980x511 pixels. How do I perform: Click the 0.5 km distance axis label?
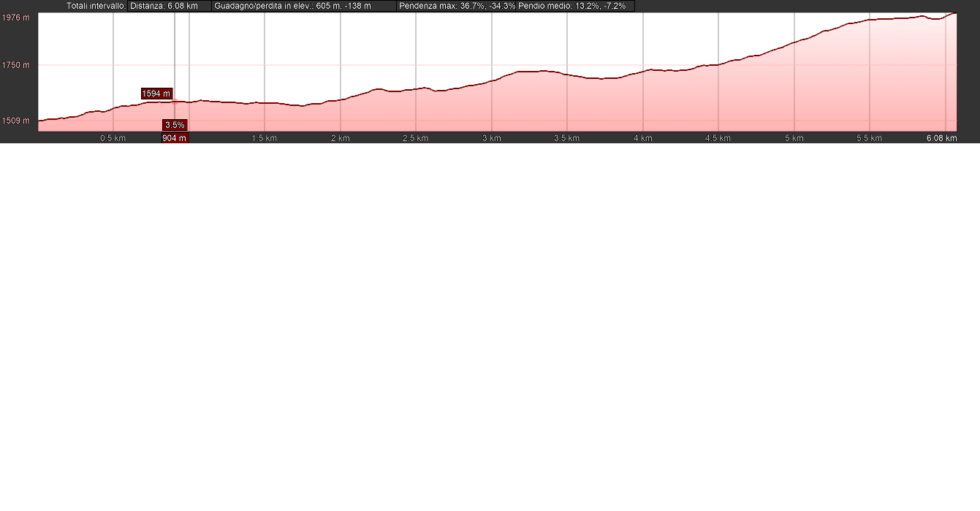pyautogui.click(x=113, y=138)
